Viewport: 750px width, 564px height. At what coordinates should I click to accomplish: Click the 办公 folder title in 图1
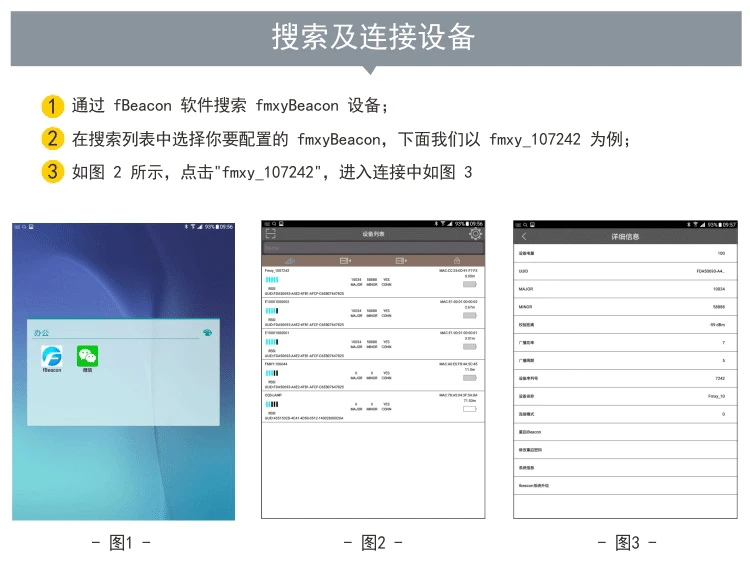41,332
